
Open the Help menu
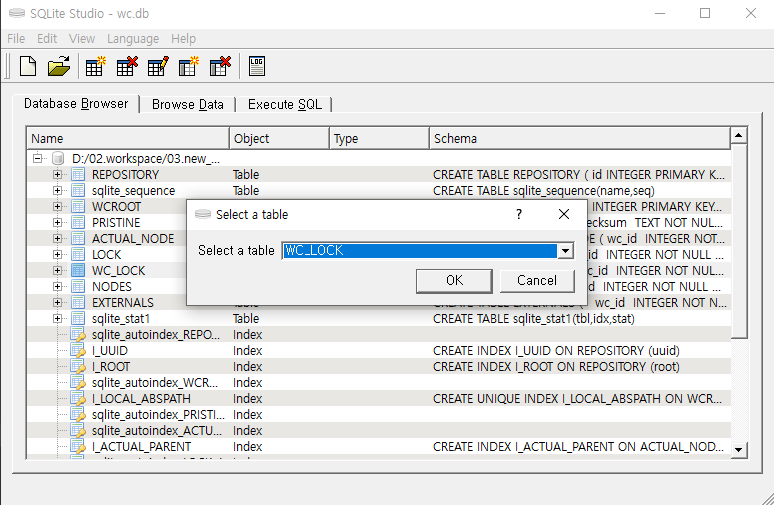click(184, 39)
